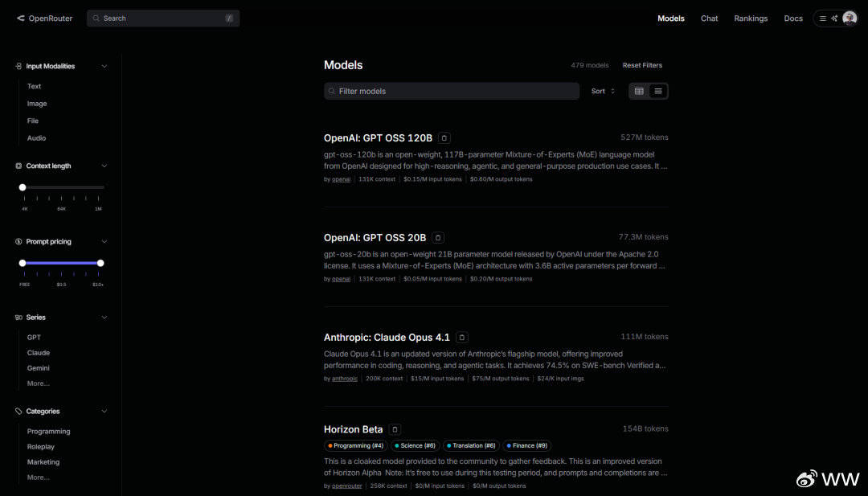Screen dimensions: 868x496
Task: Open the Chat page
Action: pos(709,18)
